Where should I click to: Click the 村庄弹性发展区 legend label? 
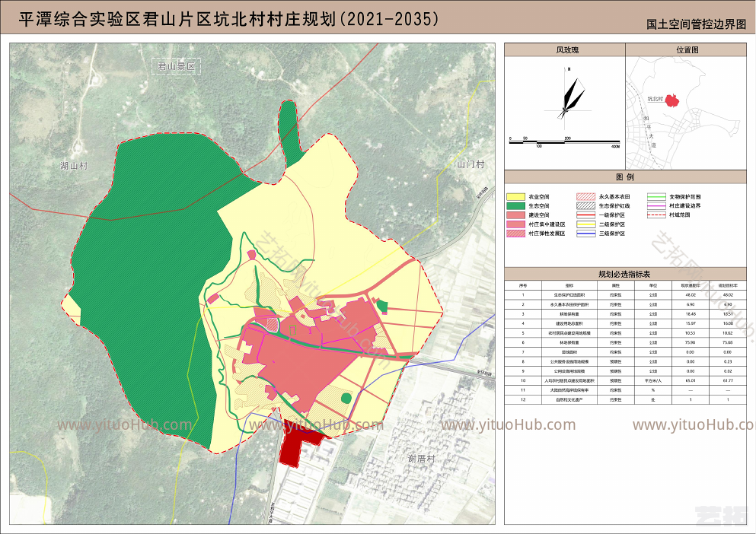pyautogui.click(x=547, y=234)
